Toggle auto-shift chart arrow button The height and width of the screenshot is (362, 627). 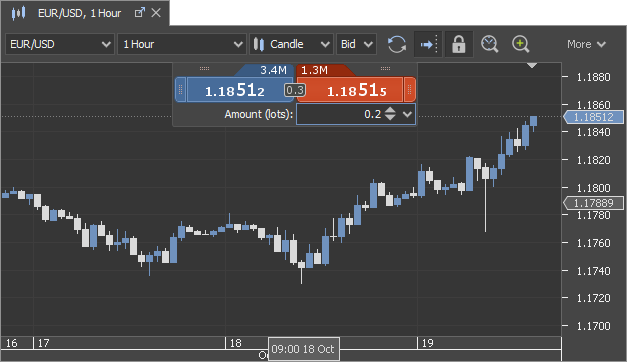(428, 44)
